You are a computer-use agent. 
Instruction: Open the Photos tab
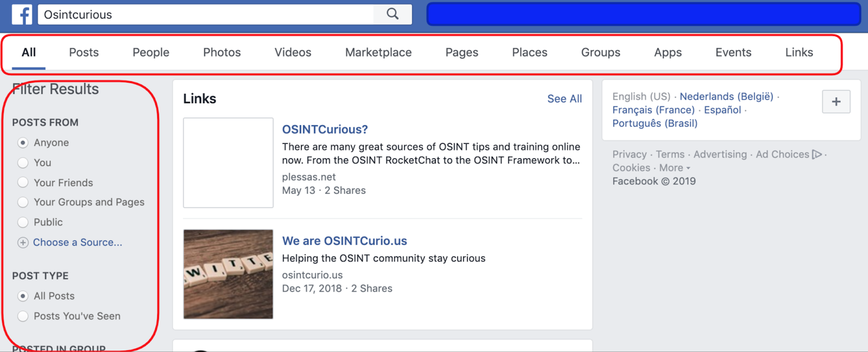click(222, 53)
